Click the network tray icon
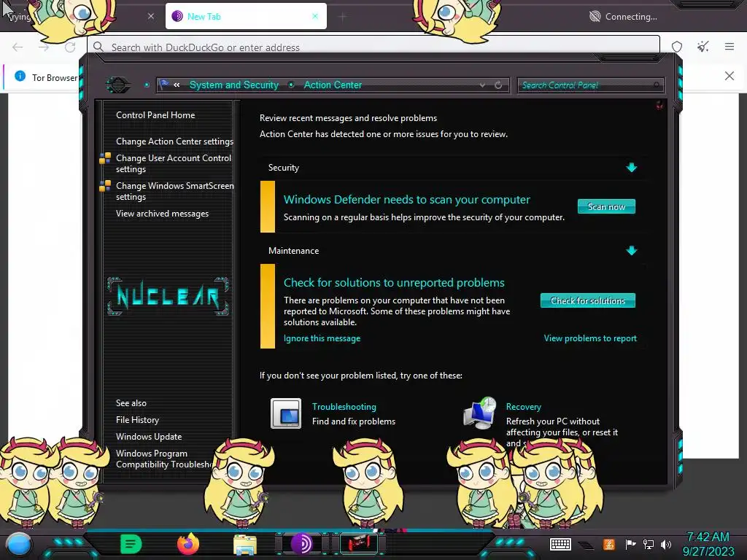The image size is (747, 560). click(649, 544)
